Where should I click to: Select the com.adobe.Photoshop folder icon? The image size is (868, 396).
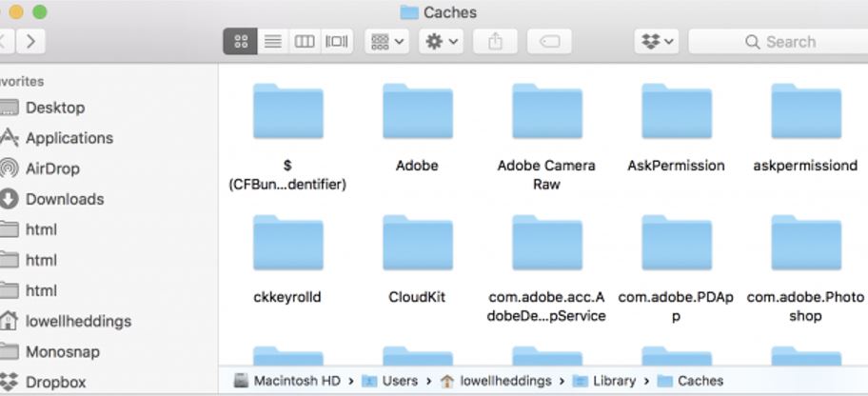(806, 243)
